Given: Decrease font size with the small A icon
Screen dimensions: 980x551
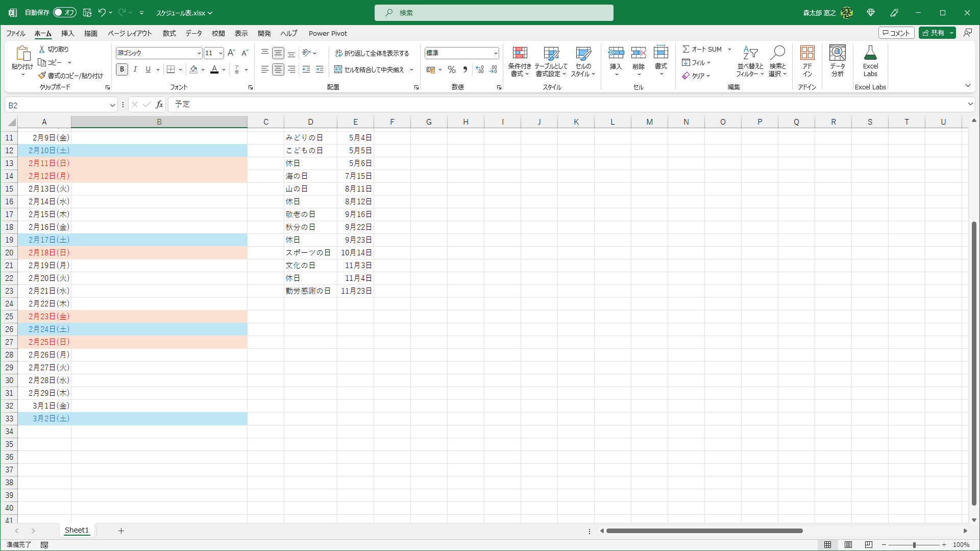Looking at the screenshot, I should pyautogui.click(x=244, y=53).
